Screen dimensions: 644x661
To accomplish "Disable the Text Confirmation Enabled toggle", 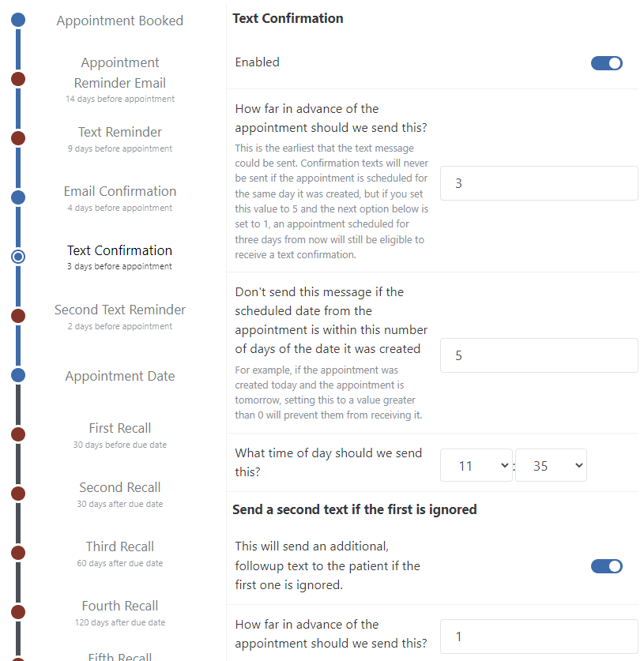I will [x=606, y=62].
